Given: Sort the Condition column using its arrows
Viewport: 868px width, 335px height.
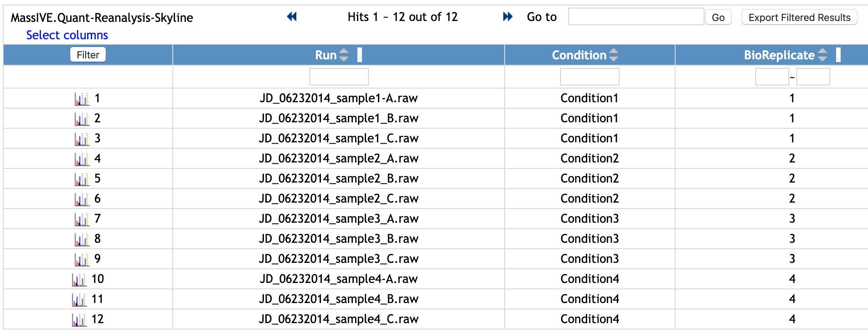Looking at the screenshot, I should tap(614, 55).
